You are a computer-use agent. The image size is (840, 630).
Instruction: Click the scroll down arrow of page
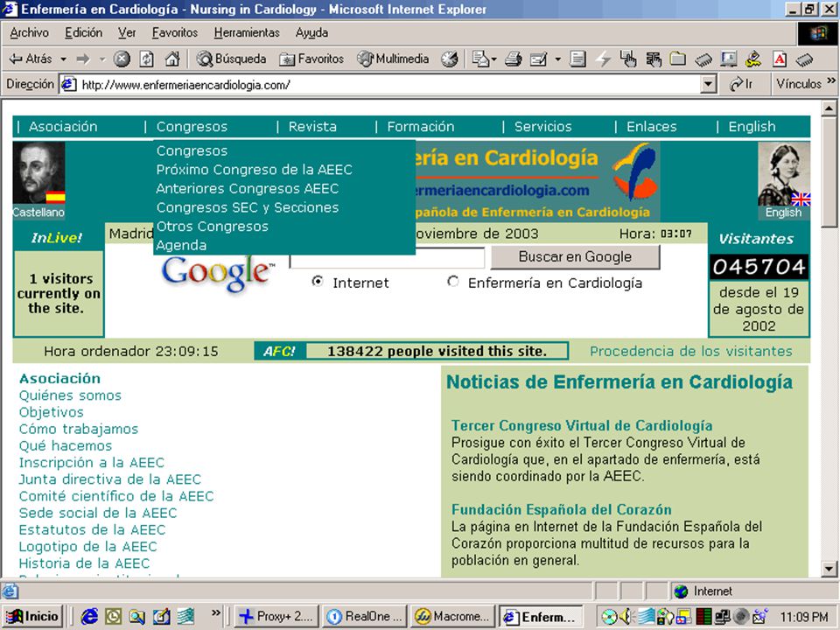[x=829, y=569]
